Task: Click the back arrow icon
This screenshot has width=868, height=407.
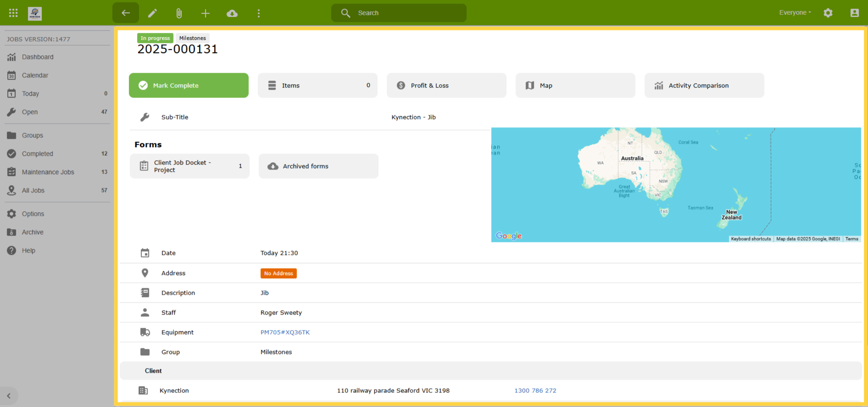Action: (x=125, y=13)
